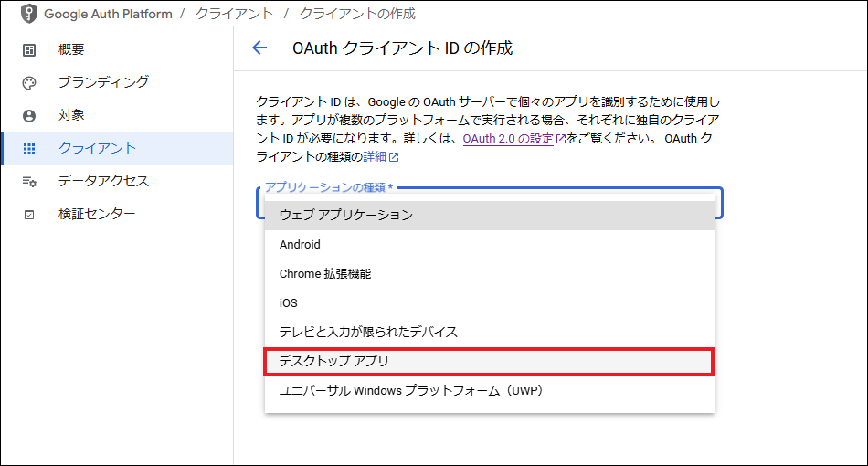The width and height of the screenshot is (868, 466).
Task: Open the OAuth 2.0 の設定 link
Action: (x=508, y=139)
